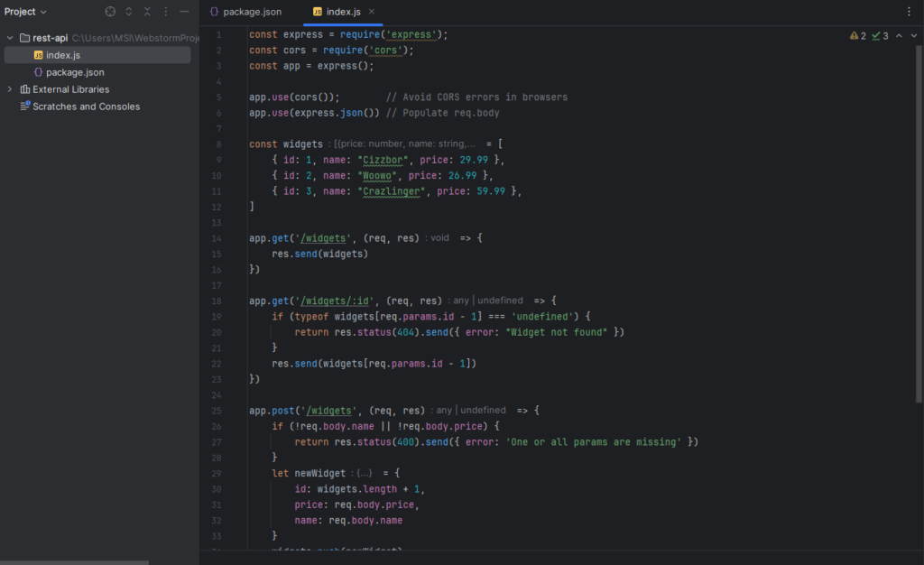
Task: Click res.send(widgets) on line 15
Action: pyautogui.click(x=320, y=254)
